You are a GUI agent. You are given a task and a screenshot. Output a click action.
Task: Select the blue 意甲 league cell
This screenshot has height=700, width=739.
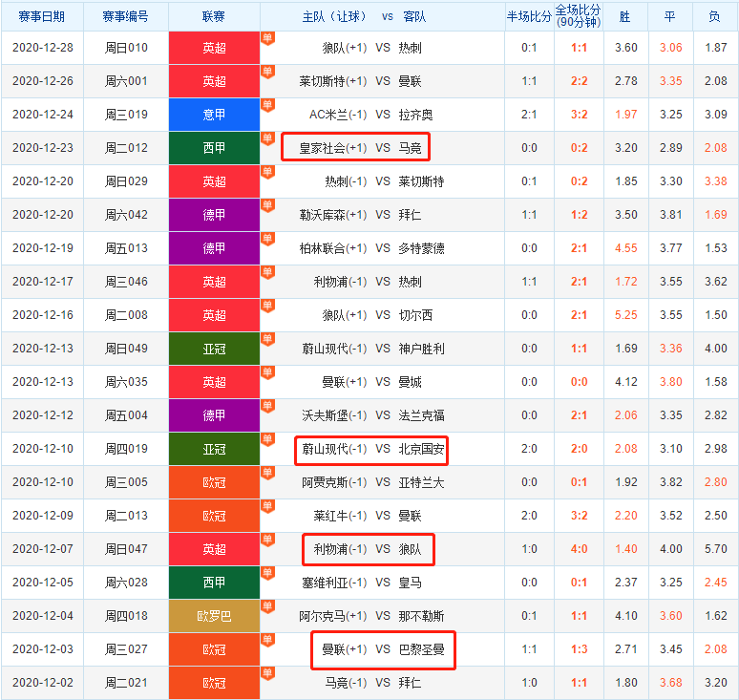pos(214,115)
